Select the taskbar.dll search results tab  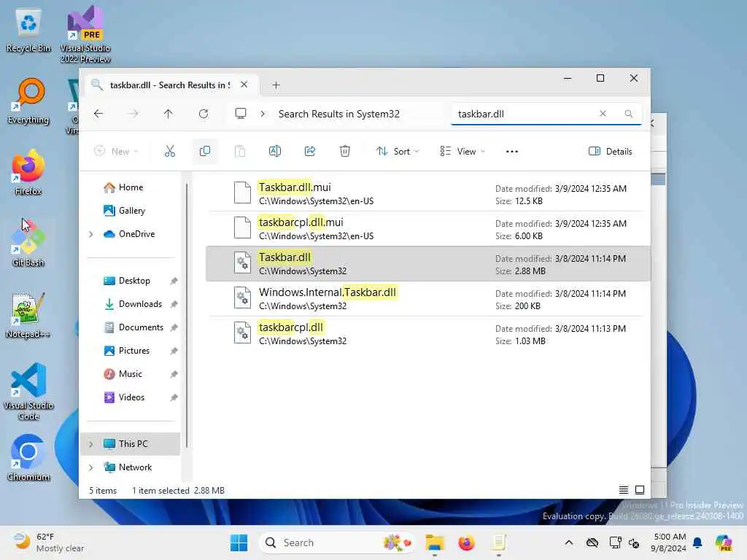[169, 85]
